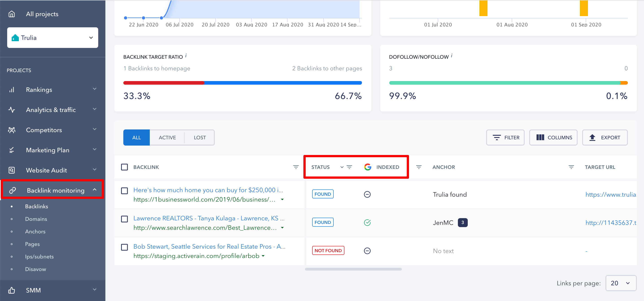Open the $250,000 home article link

point(208,190)
